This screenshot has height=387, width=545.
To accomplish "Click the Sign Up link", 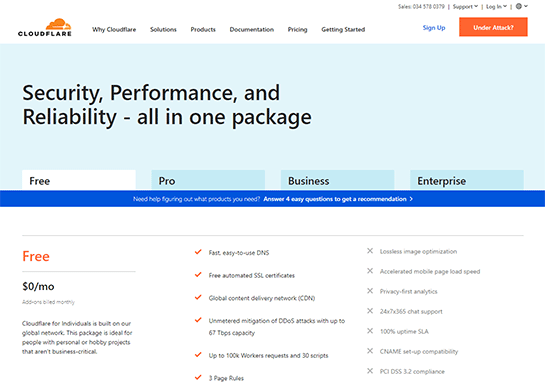I will coord(434,27).
